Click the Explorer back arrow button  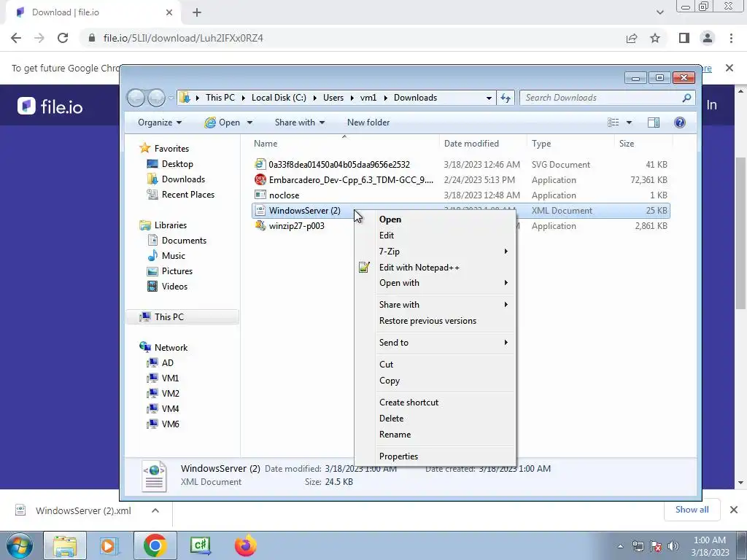pyautogui.click(x=136, y=98)
